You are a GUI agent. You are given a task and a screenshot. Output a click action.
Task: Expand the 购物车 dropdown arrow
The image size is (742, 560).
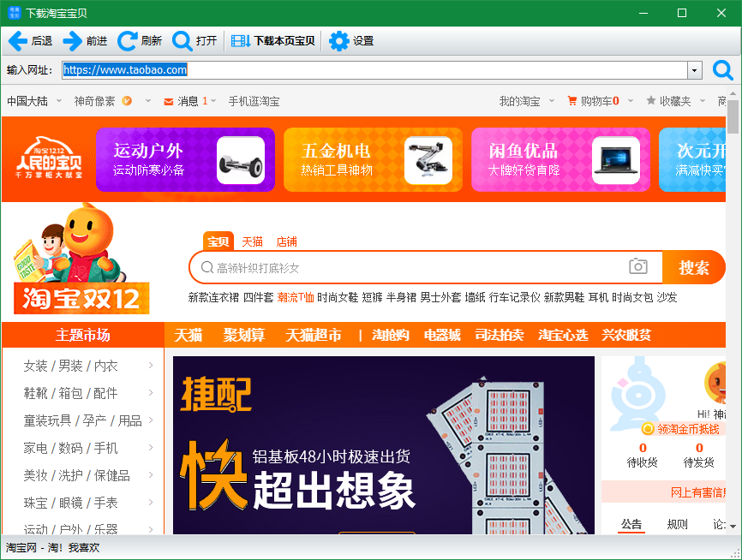tap(631, 101)
